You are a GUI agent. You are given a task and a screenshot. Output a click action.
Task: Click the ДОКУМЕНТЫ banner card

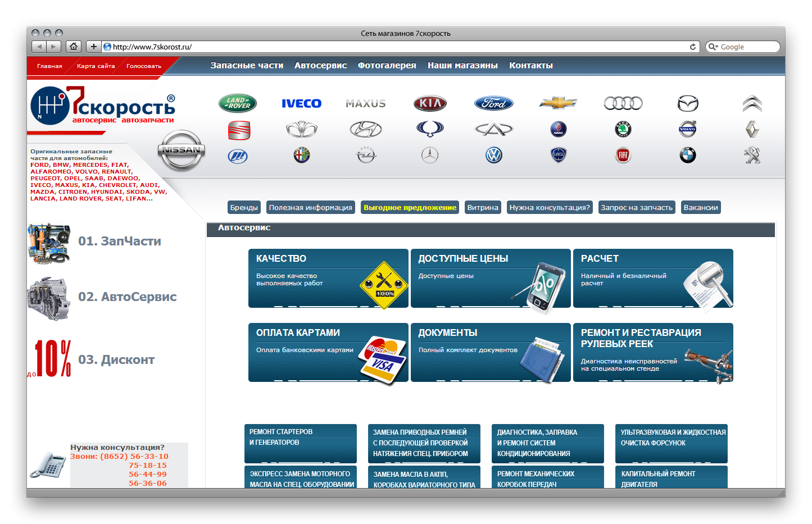[491, 353]
